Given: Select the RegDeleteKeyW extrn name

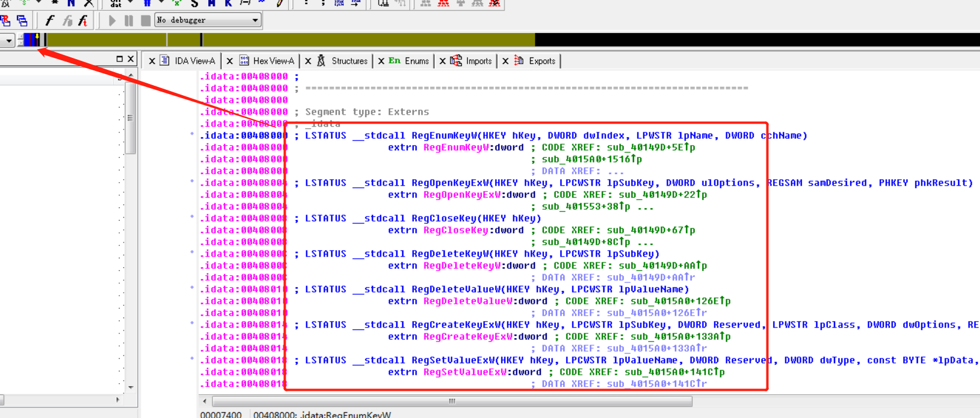Looking at the screenshot, I should (462, 265).
